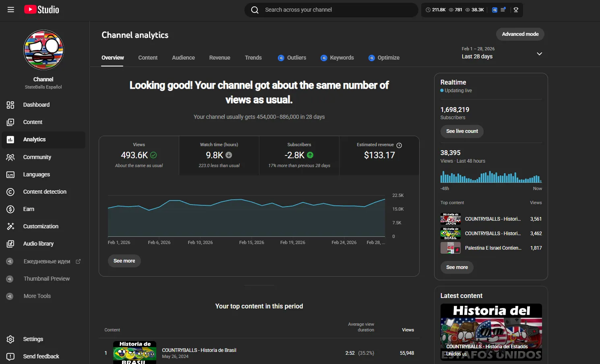Click the YouTube Studio logo
The image size is (600, 364).
tap(41, 10)
